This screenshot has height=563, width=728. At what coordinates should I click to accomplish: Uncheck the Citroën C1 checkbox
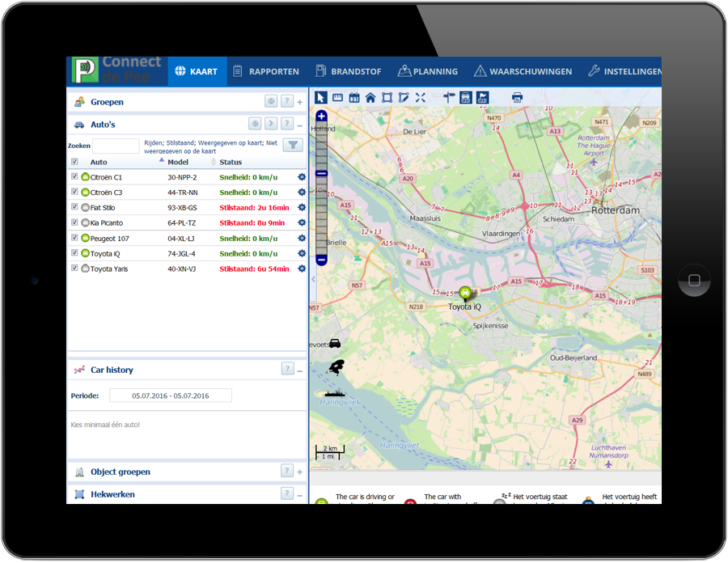pyautogui.click(x=74, y=176)
